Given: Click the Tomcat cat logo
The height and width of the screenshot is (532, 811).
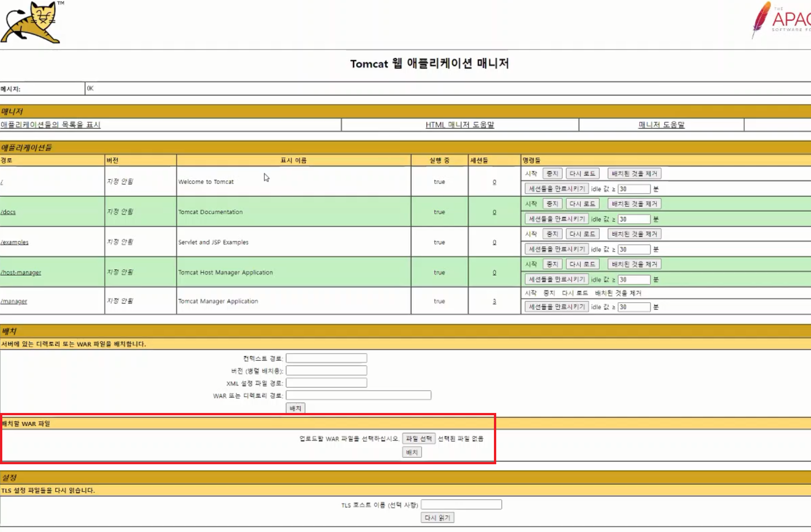Looking at the screenshot, I should tap(32, 22).
